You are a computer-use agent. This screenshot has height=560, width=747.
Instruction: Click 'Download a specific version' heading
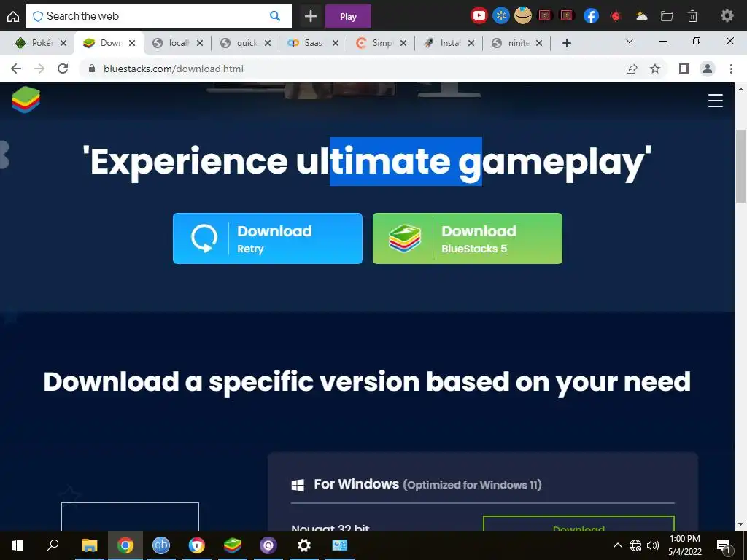coord(367,383)
